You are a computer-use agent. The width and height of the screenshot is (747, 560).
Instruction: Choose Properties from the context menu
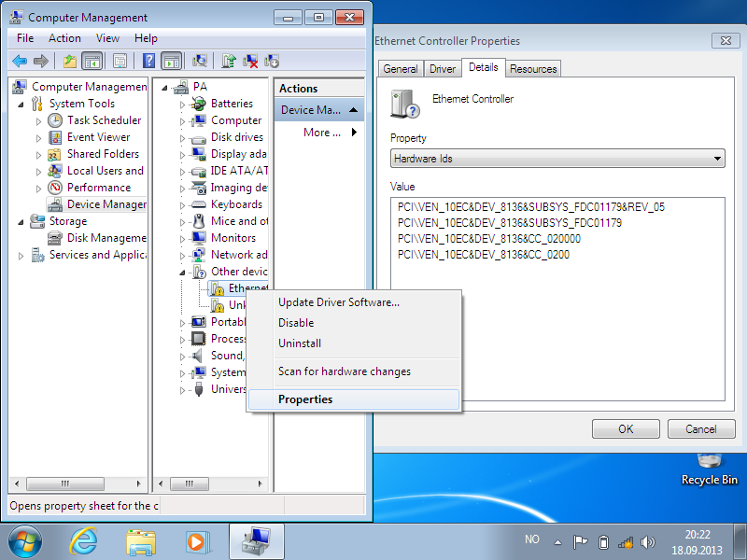tap(354, 399)
